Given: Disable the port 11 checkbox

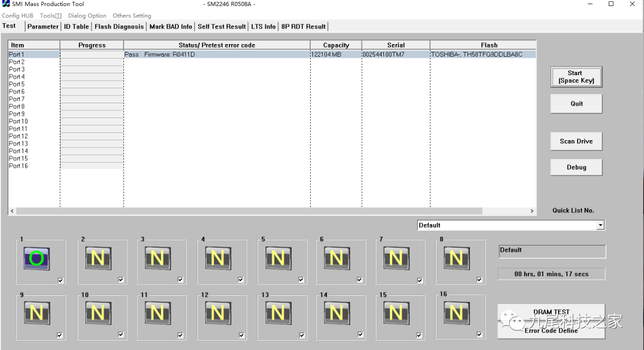Looking at the screenshot, I should pyautogui.click(x=181, y=335).
